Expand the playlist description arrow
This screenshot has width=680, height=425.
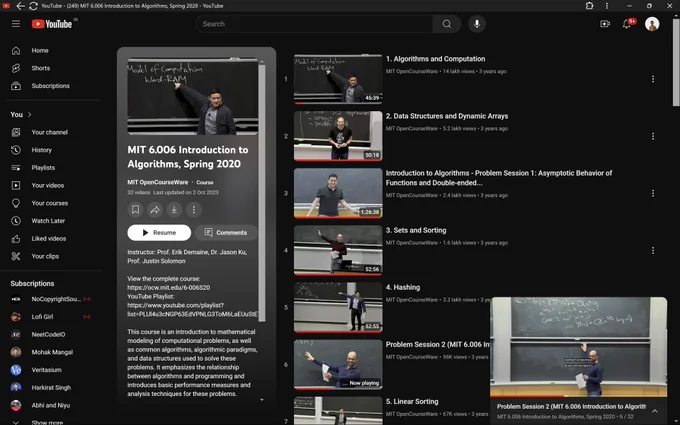tap(262, 400)
